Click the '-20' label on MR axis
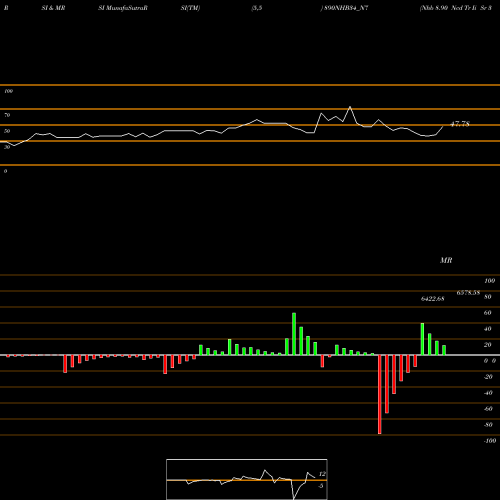Screen dimensions: 500x500 (x=488, y=377)
